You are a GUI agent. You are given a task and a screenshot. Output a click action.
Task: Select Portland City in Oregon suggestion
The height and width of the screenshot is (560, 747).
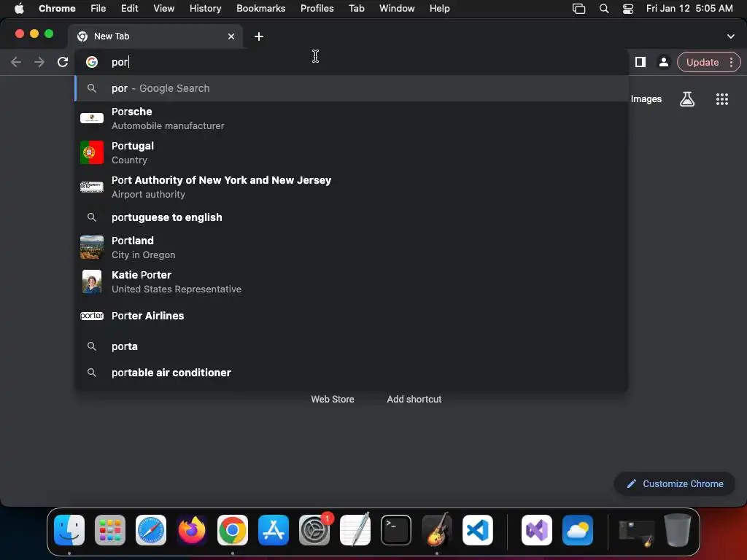pos(352,247)
